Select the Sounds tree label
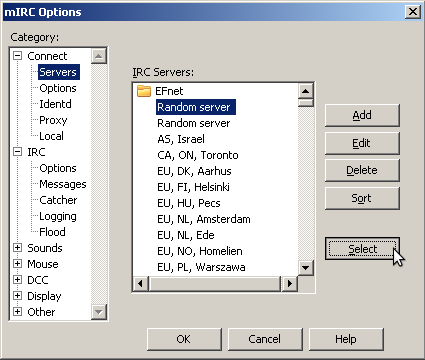The height and width of the screenshot is (360, 425). [45, 248]
